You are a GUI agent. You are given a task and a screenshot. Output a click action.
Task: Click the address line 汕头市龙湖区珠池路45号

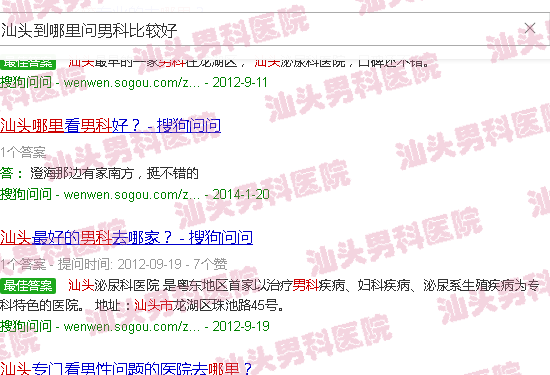coord(209,306)
